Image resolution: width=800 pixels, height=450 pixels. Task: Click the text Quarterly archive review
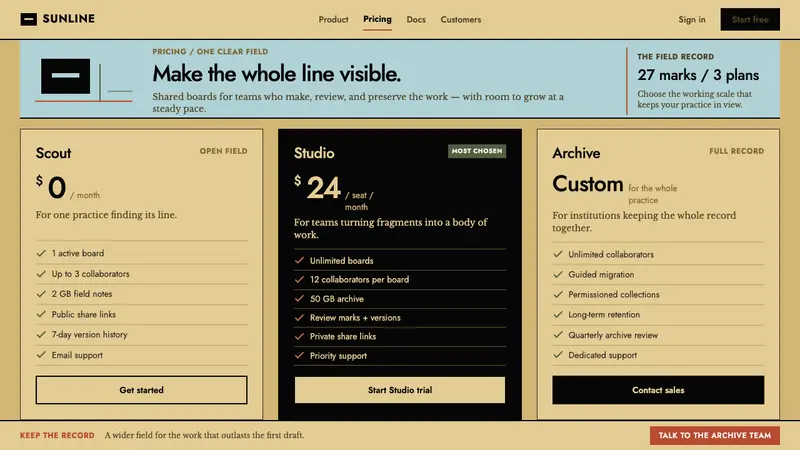click(x=613, y=335)
